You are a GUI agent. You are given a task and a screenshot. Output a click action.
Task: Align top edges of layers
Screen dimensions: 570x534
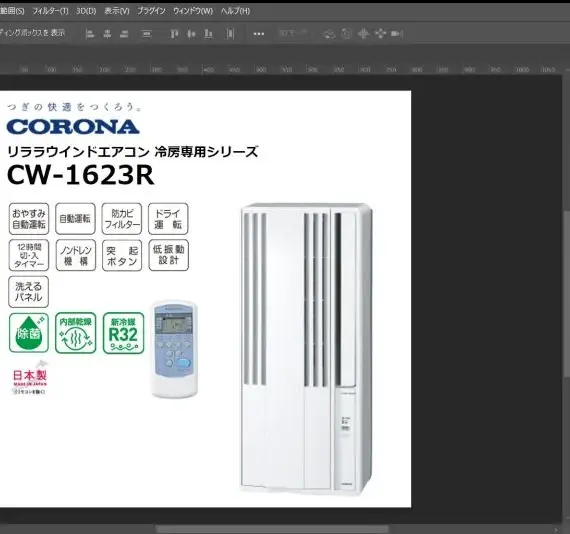point(174,34)
